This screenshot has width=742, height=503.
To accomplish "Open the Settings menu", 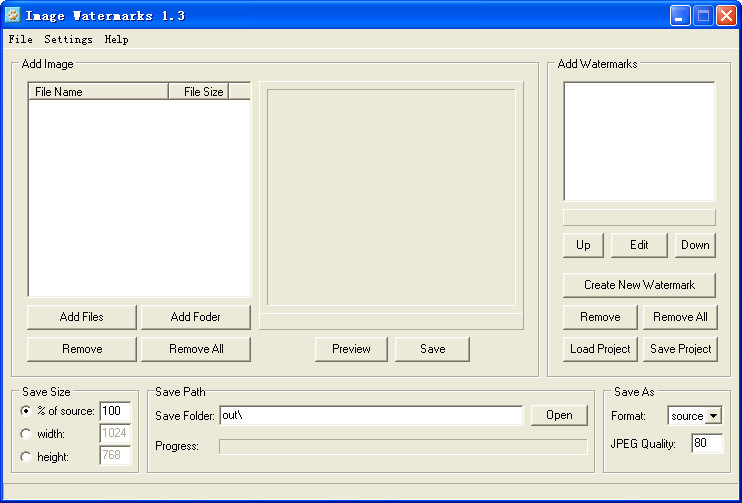I will (69, 39).
